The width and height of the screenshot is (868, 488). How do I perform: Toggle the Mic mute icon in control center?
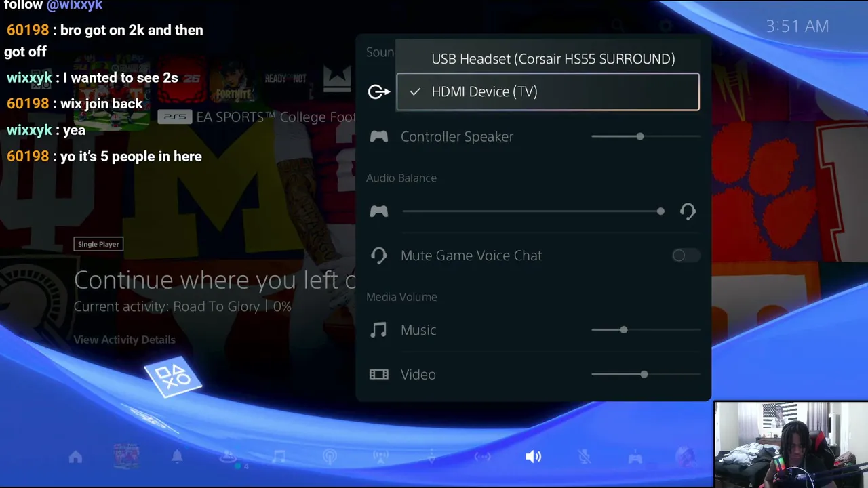585,457
